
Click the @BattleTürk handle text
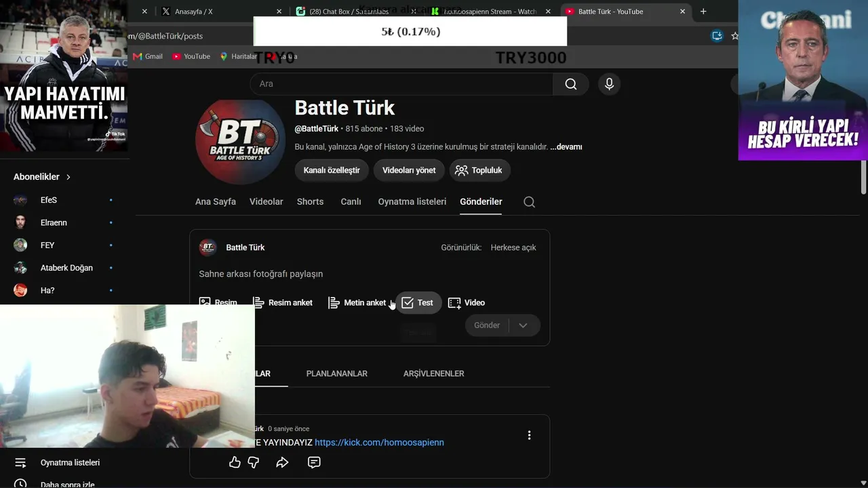tap(316, 129)
